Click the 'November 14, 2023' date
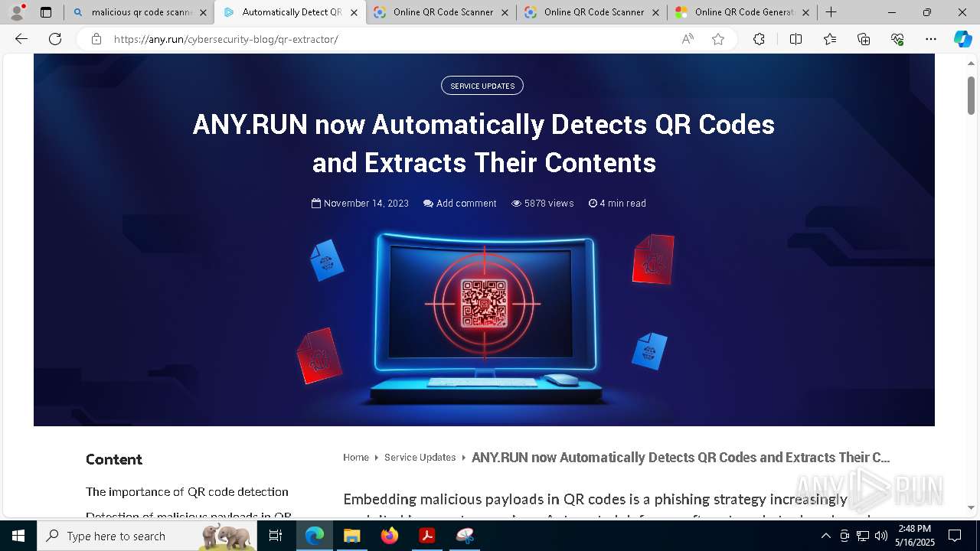980x551 pixels. coord(360,204)
